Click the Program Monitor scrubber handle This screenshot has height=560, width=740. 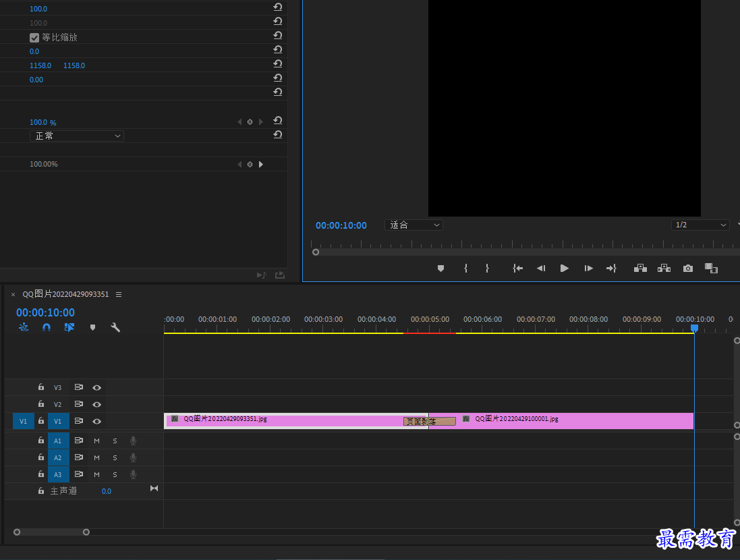tap(316, 252)
